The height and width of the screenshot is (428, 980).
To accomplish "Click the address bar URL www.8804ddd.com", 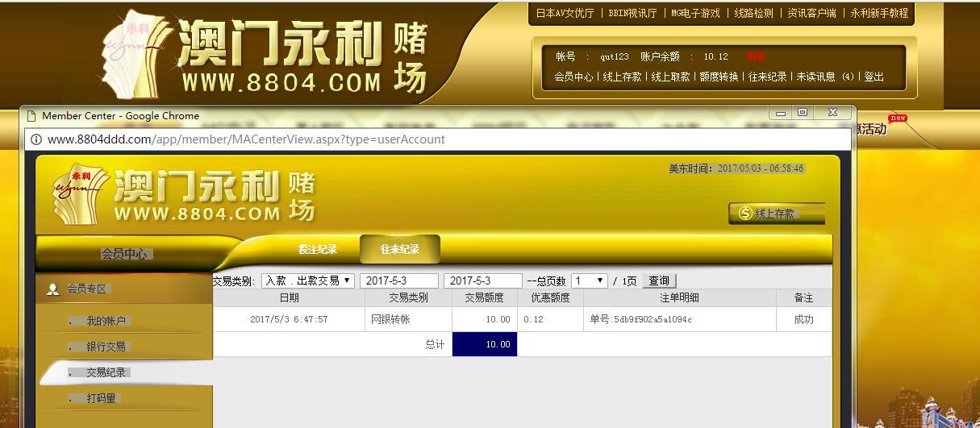I will click(246, 139).
